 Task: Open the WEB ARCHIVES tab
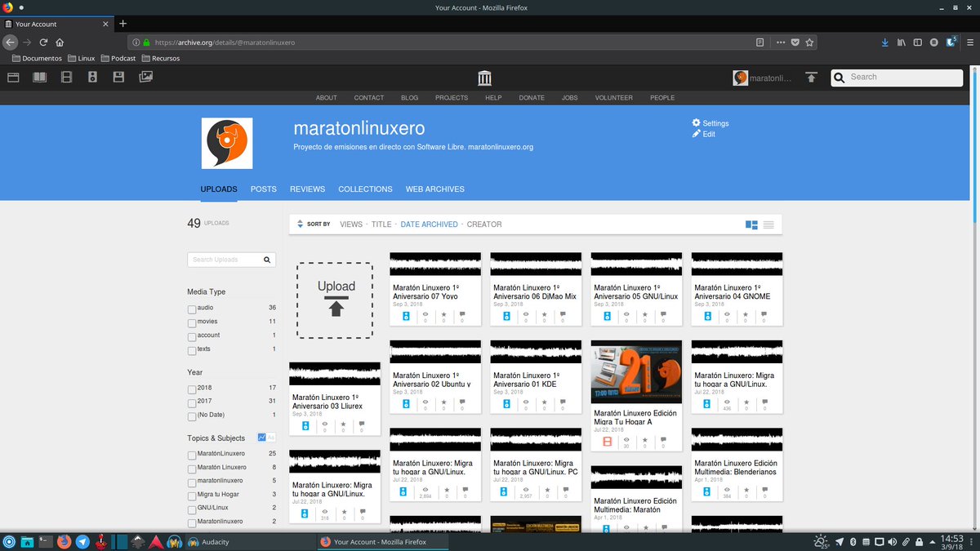pos(435,189)
